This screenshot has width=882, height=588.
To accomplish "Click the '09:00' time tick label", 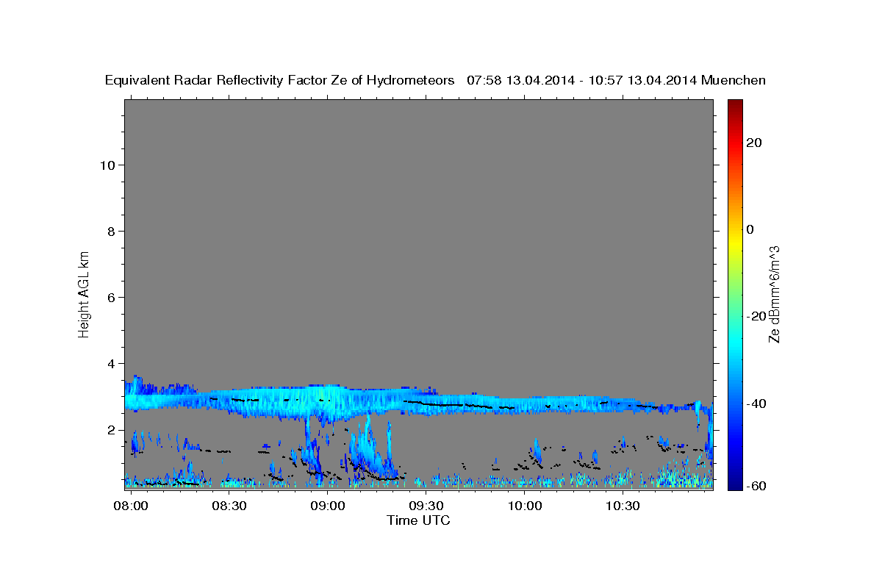I will point(327,506).
